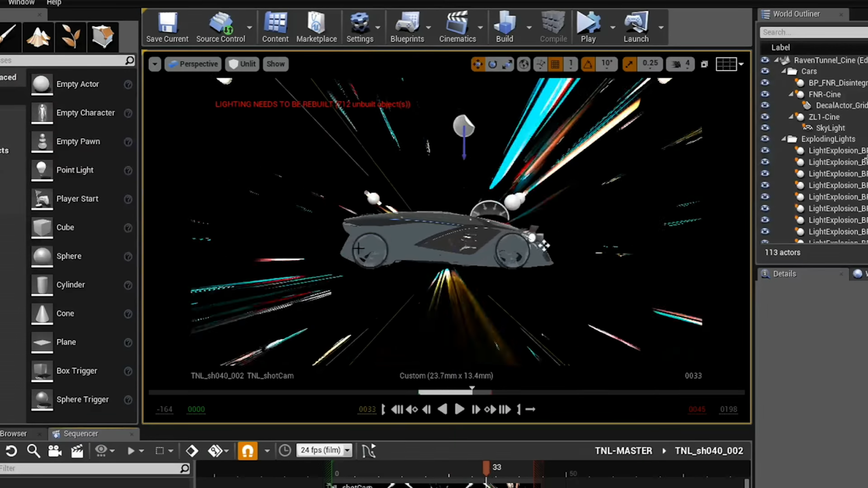
Task: Toggle visibility of the Cars folder
Action: click(765, 71)
